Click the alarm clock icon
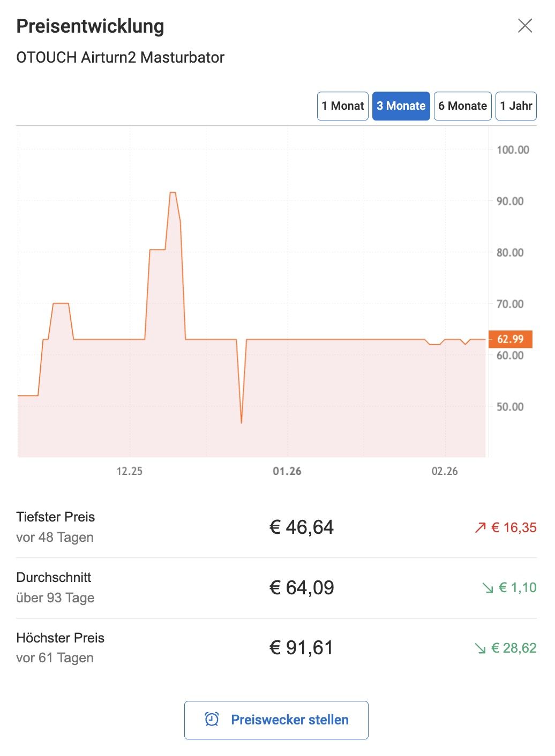 coord(212,719)
